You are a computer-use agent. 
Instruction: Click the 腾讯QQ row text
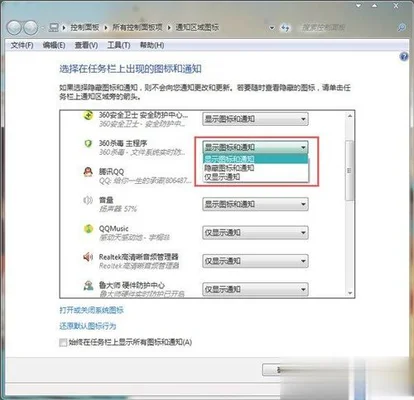111,172
